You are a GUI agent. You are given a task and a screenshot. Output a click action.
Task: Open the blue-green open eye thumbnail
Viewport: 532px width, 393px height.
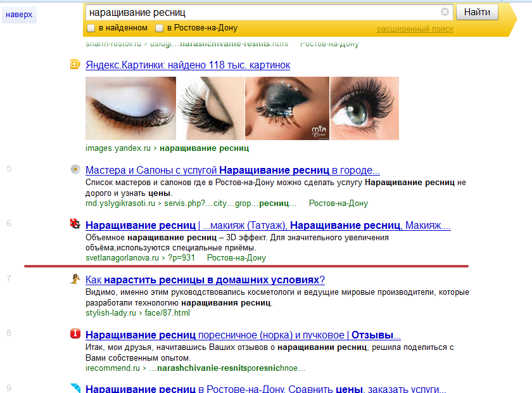(x=365, y=108)
